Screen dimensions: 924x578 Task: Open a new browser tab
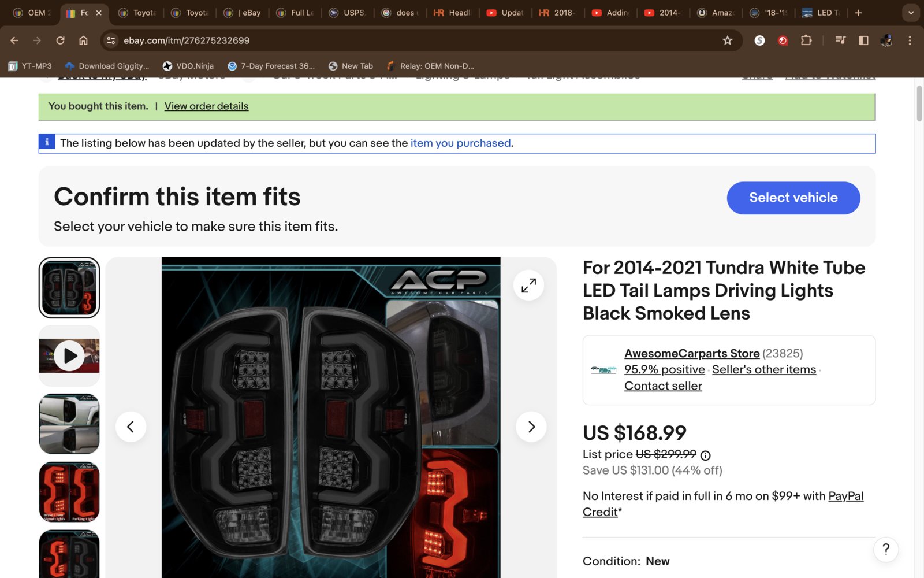click(x=859, y=13)
